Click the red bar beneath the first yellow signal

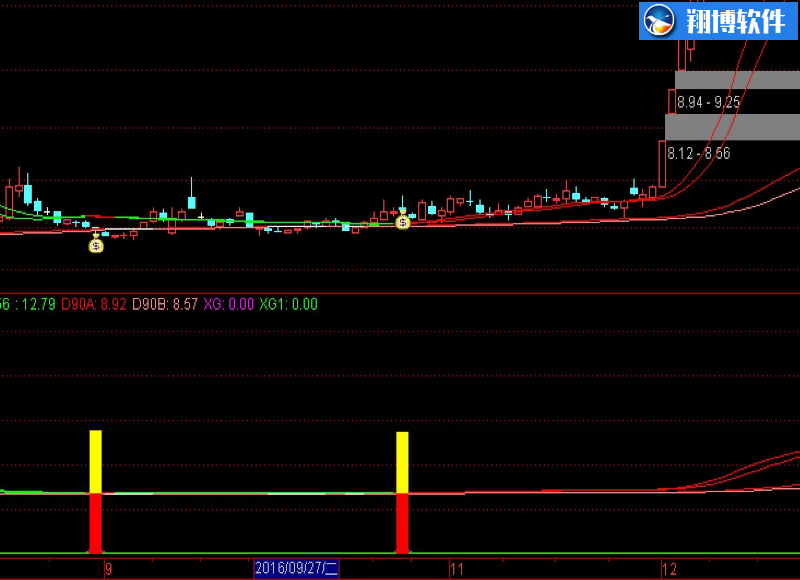95,523
